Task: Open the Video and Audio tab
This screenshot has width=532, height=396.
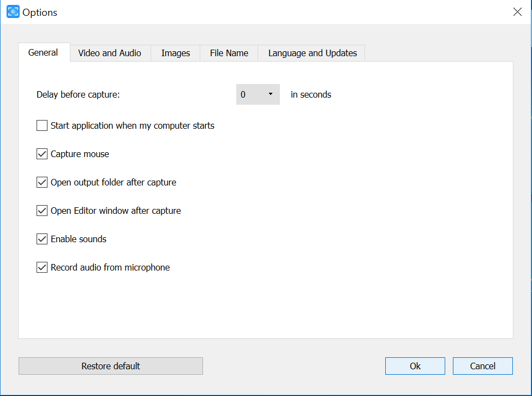Action: (x=110, y=53)
